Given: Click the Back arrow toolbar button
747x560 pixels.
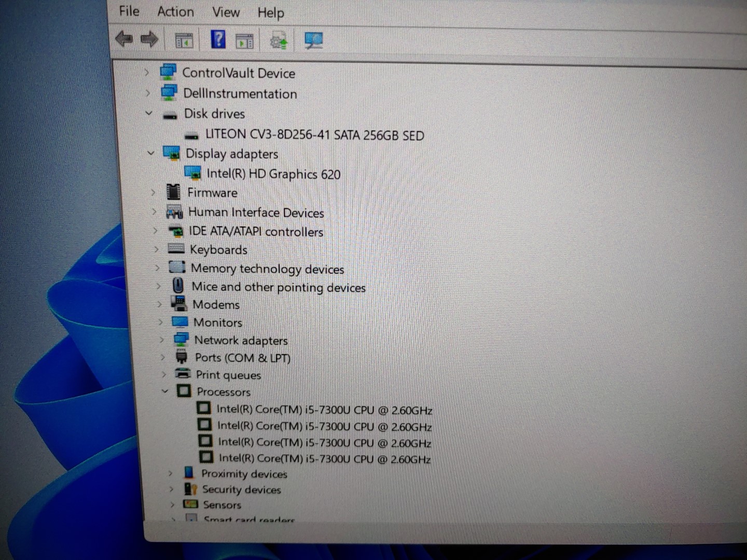Looking at the screenshot, I should [124, 38].
